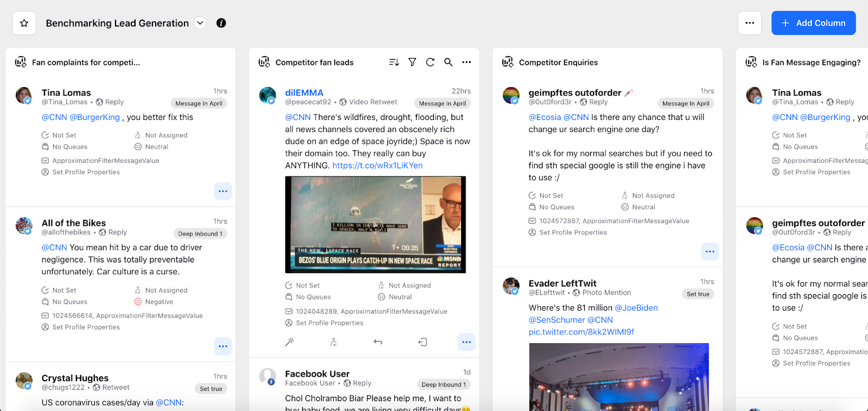The image size is (868, 411).
Task: Open more options on Tina Lomas message
Action: pyautogui.click(x=223, y=191)
